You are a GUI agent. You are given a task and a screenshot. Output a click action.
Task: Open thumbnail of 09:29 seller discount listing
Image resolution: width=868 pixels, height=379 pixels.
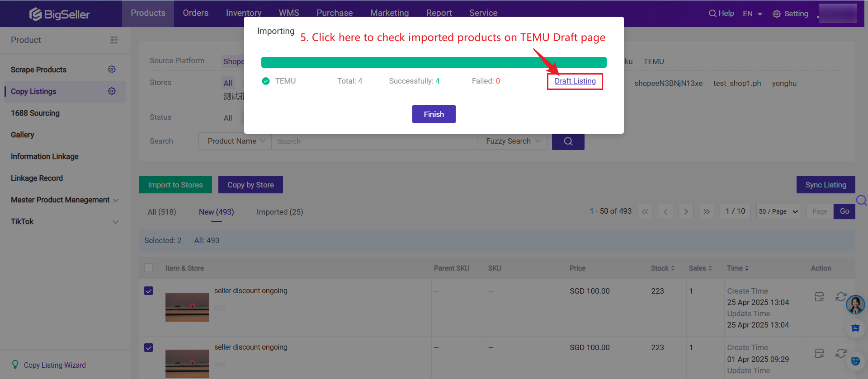(x=187, y=364)
